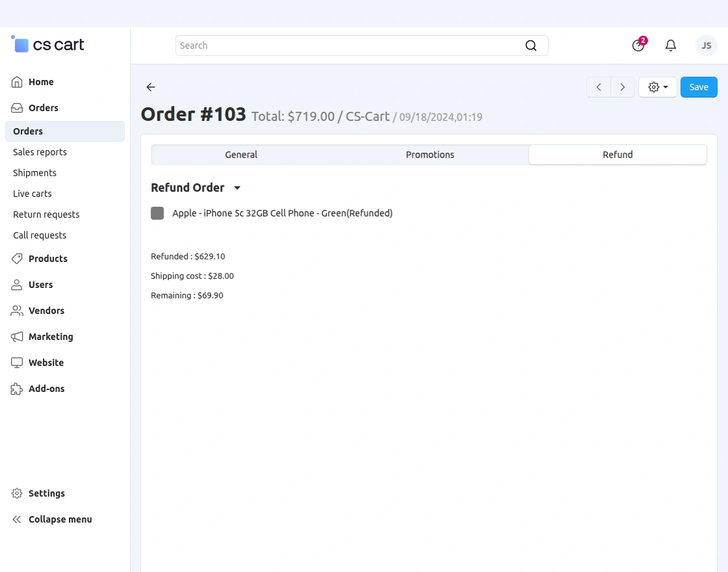Switch to the Promotions tab

(x=430, y=155)
